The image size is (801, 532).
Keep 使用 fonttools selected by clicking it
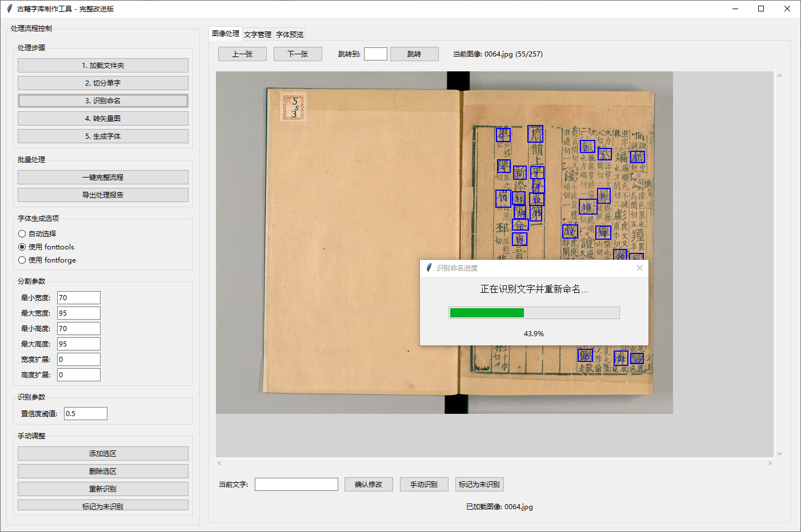click(21, 247)
